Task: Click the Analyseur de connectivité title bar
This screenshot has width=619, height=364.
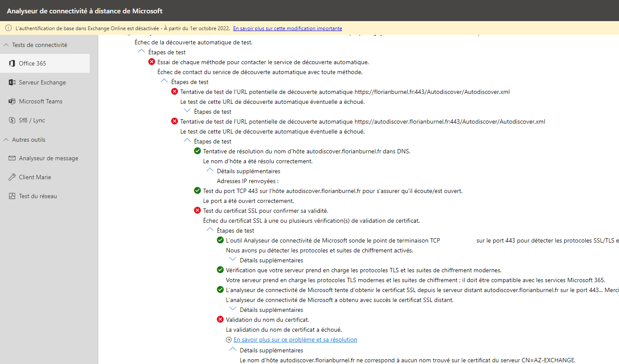Action: tap(85, 11)
